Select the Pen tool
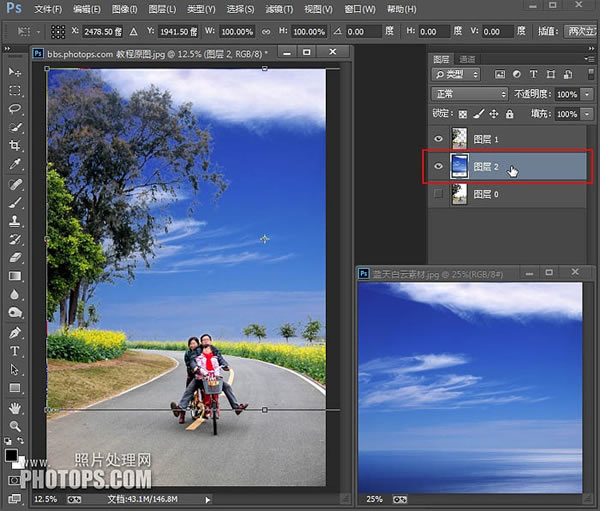Viewport: 600px width, 511px height. tap(15, 333)
